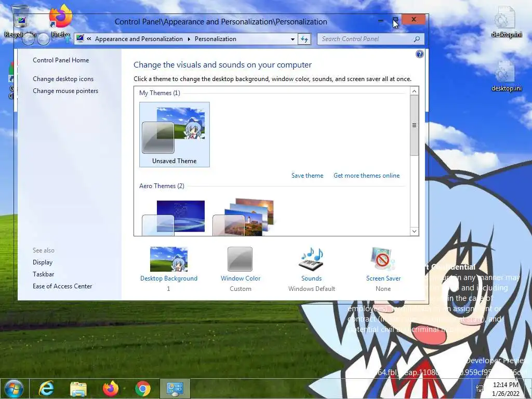Open the Display link under See also
Image resolution: width=532 pixels, height=399 pixels.
(x=43, y=262)
